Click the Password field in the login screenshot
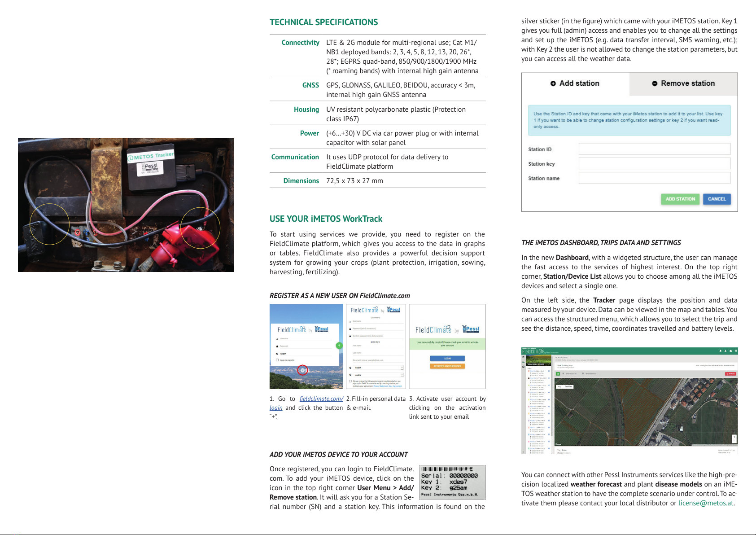Screen dimensions: 756x535 305,346
